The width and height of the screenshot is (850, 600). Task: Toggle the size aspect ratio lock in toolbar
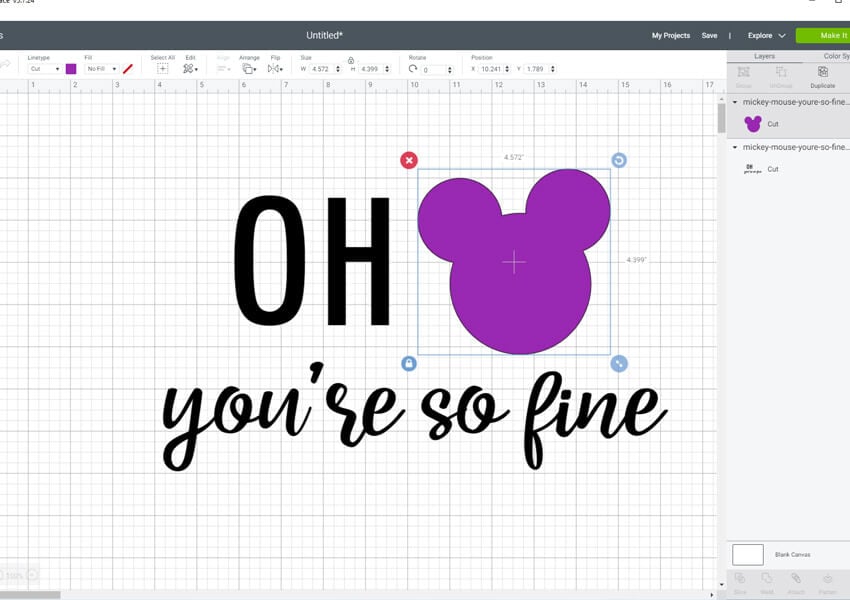coord(351,60)
